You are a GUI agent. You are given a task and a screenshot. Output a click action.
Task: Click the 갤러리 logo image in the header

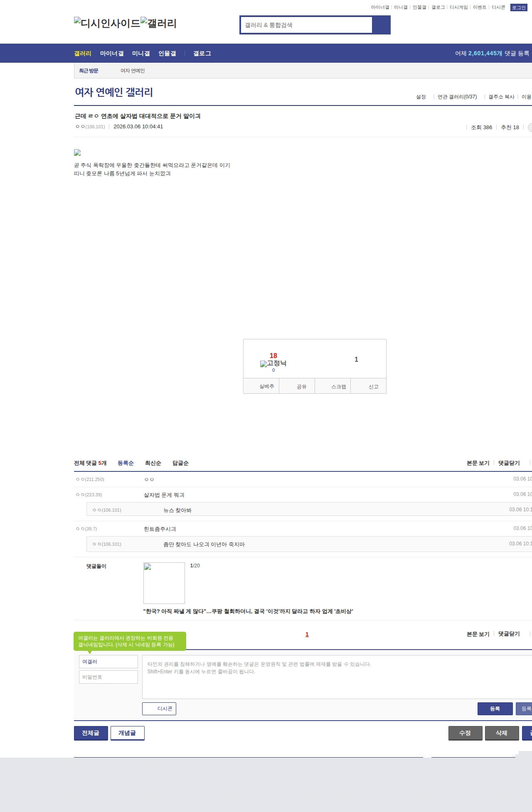pos(158,23)
